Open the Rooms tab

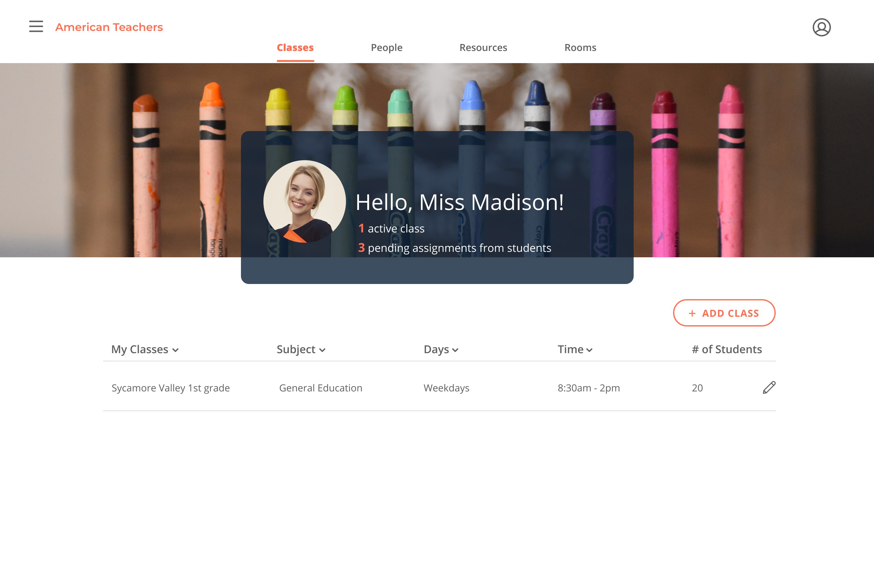click(580, 48)
